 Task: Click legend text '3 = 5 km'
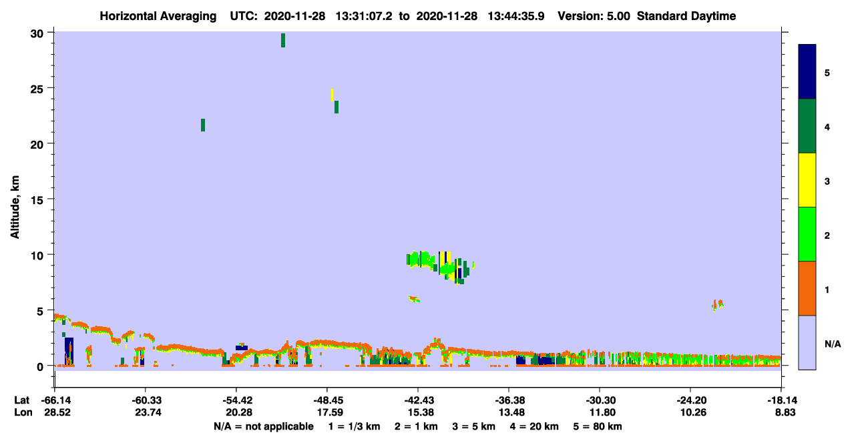tap(474, 426)
